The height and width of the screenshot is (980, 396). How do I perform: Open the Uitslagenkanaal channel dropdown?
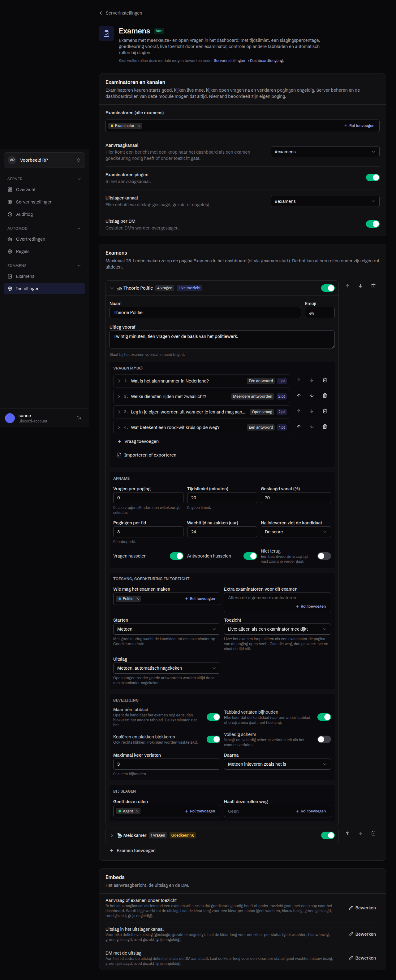pyautogui.click(x=325, y=201)
